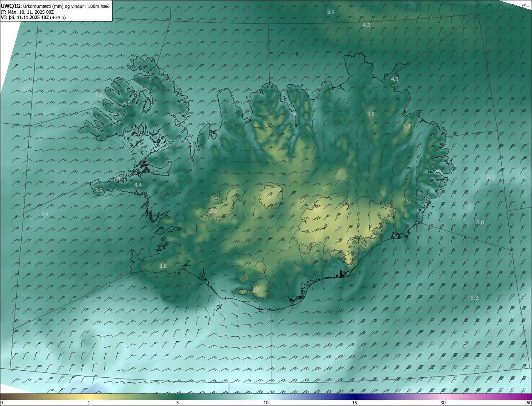532x406 pixels.
Task: Click the color scale tick labeled 50
Action: tap(529, 403)
